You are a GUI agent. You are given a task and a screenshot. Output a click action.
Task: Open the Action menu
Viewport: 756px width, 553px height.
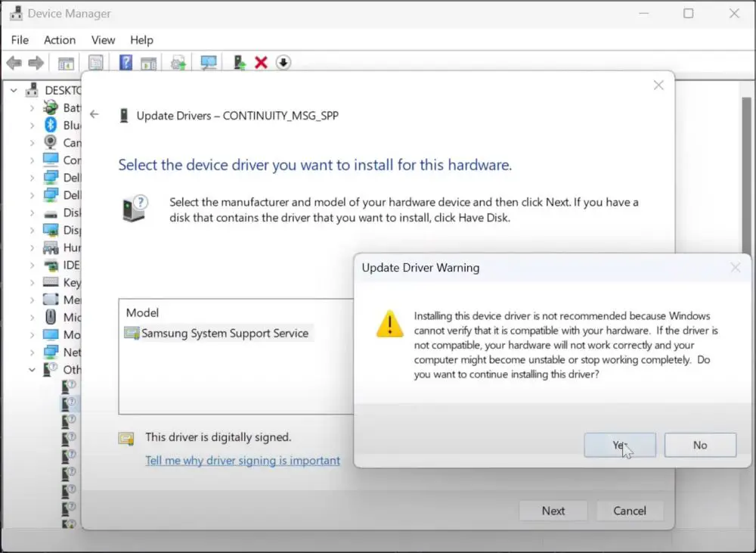60,40
